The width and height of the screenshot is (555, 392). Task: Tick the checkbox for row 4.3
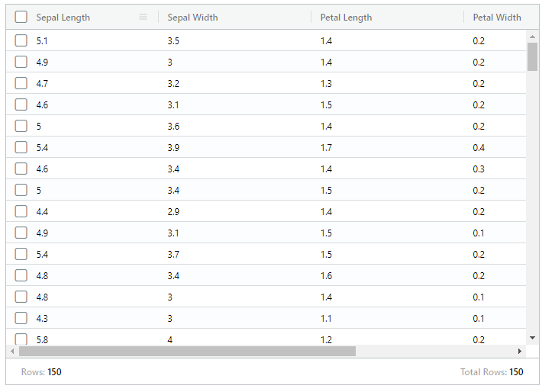[x=21, y=318]
